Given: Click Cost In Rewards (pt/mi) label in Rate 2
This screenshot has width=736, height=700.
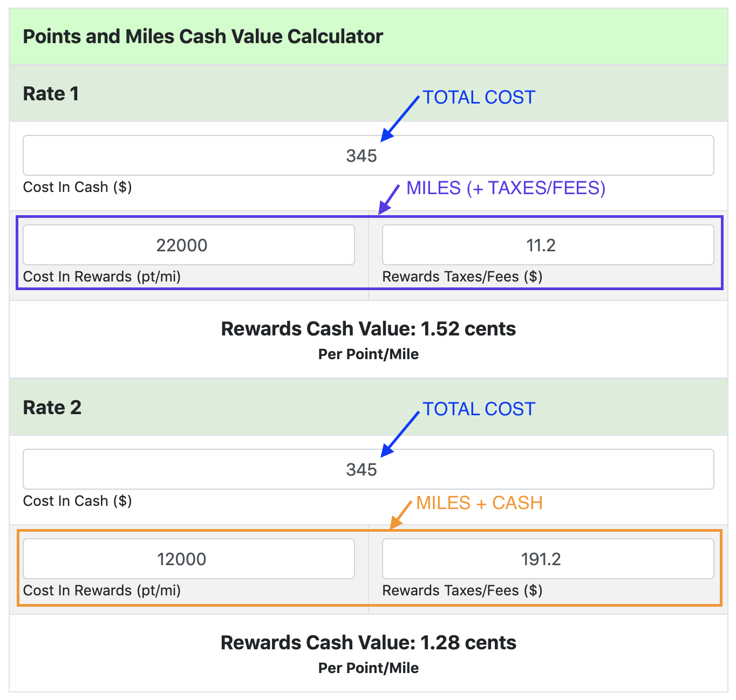Looking at the screenshot, I should click(102, 591).
